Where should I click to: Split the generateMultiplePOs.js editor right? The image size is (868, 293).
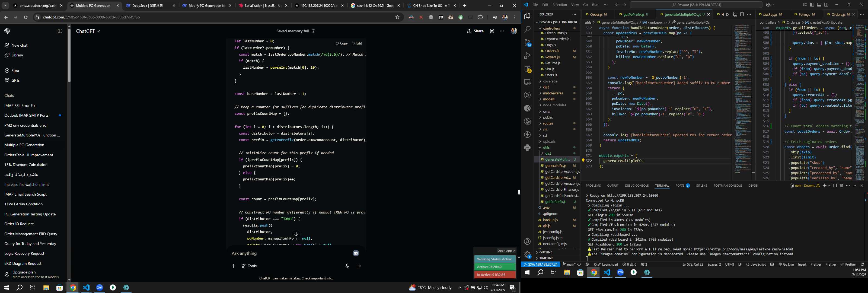[742, 14]
